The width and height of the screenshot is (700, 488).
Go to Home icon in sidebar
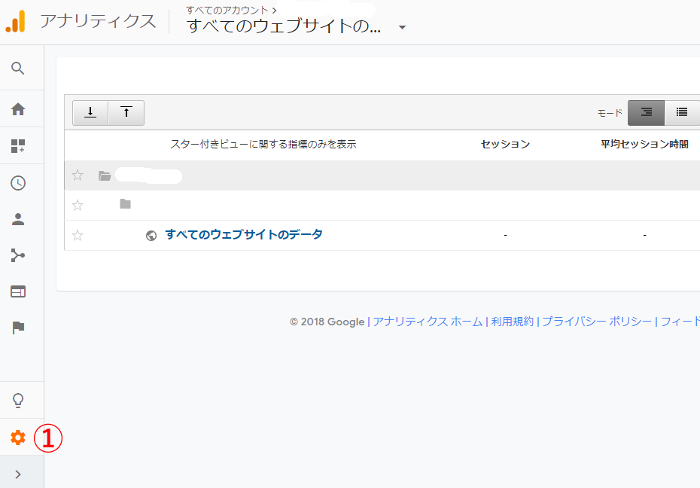click(x=18, y=109)
